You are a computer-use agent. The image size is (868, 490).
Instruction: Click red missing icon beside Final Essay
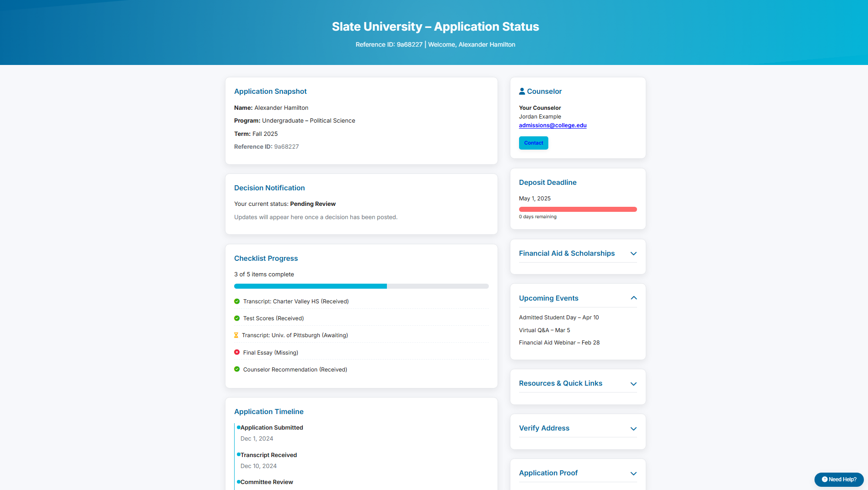click(x=237, y=352)
